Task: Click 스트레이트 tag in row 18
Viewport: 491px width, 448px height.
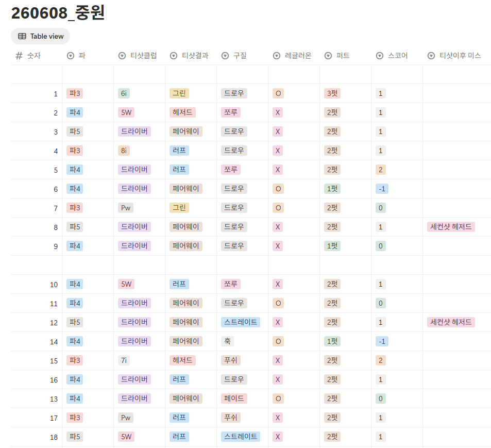Action: [x=241, y=437]
